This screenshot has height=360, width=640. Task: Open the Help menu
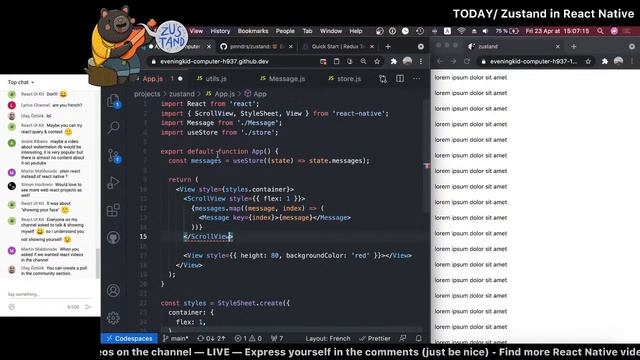click(x=356, y=31)
